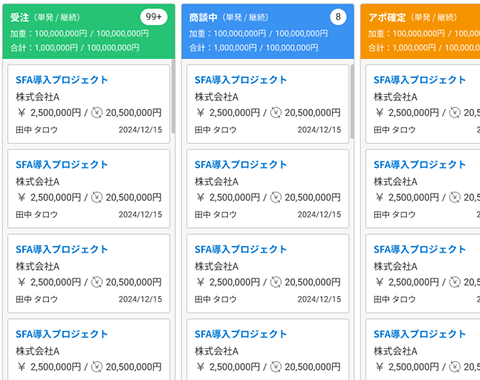Click the yen icon on first 受注 card
480x380 pixels.
22,113
